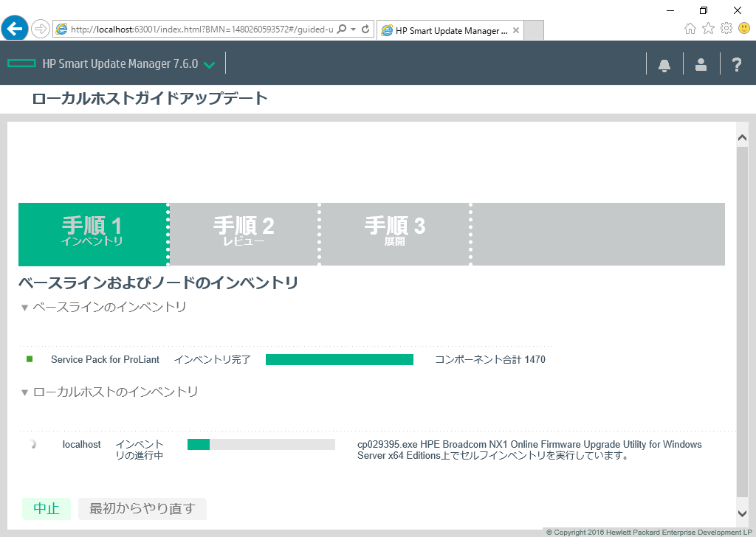Click the インベントリ完了 status text
The width and height of the screenshot is (756, 537).
[212, 360]
